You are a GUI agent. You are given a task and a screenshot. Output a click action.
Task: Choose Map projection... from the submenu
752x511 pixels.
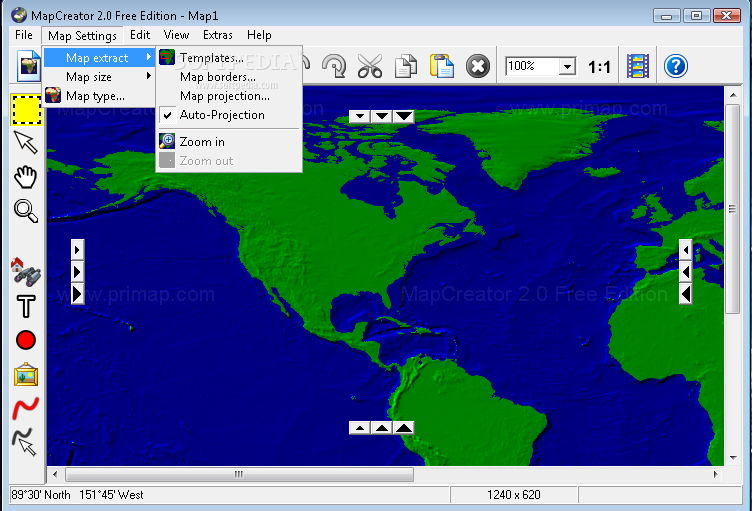pyautogui.click(x=230, y=96)
